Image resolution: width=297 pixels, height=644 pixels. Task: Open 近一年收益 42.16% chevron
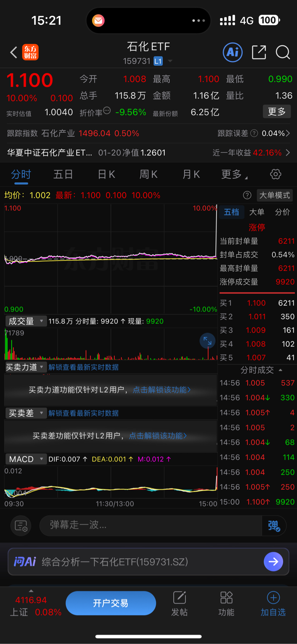288,153
